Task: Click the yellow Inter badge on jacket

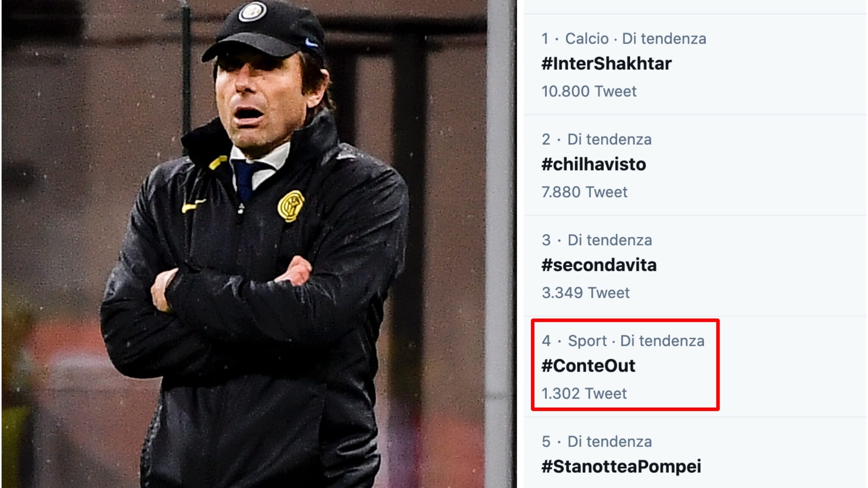Action: pyautogui.click(x=291, y=206)
